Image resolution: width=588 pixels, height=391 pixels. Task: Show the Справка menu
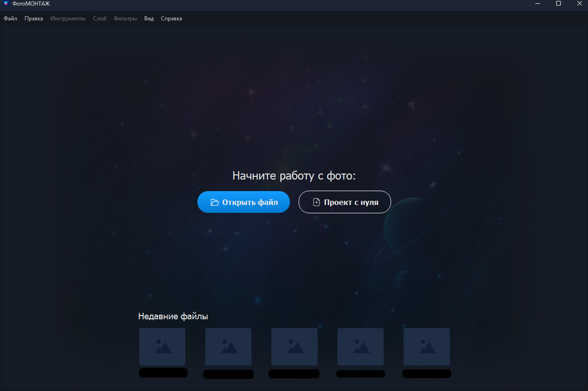point(171,19)
